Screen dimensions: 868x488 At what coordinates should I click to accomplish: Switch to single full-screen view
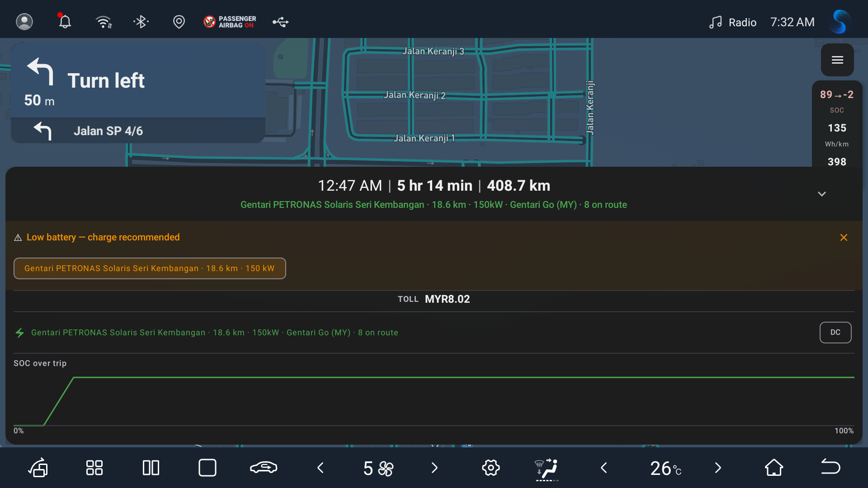point(208,468)
